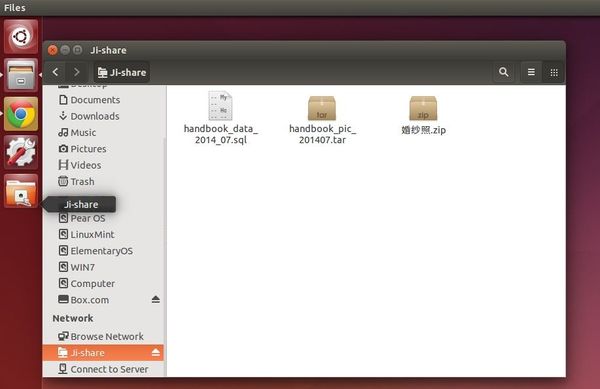This screenshot has height=389, width=600.
Task: Click the Pear OS drive icon
Action: [x=63, y=218]
